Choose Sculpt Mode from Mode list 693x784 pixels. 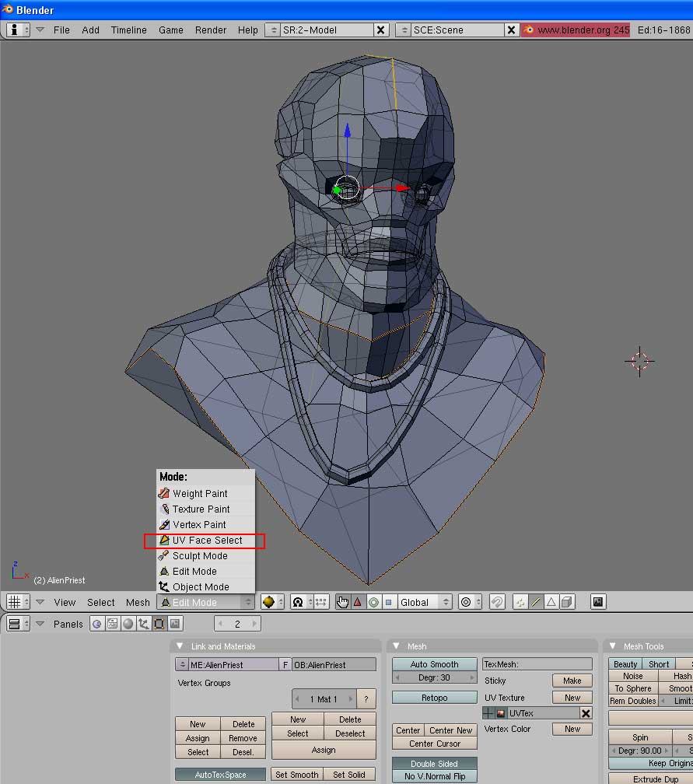(x=200, y=556)
